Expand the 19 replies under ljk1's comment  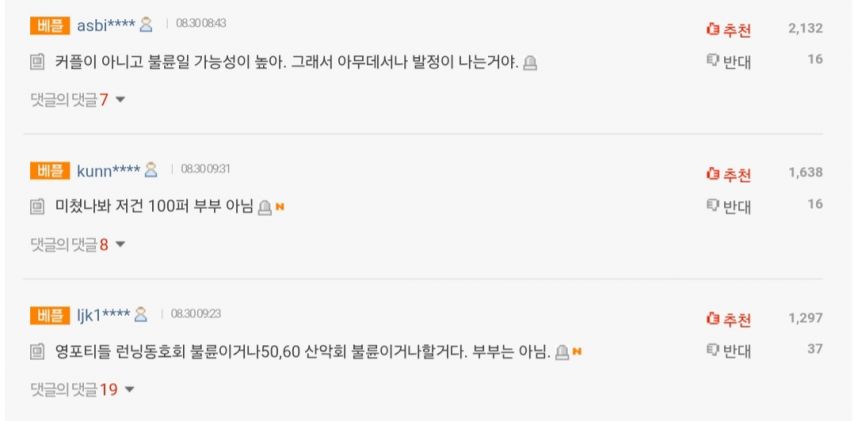tap(81, 389)
